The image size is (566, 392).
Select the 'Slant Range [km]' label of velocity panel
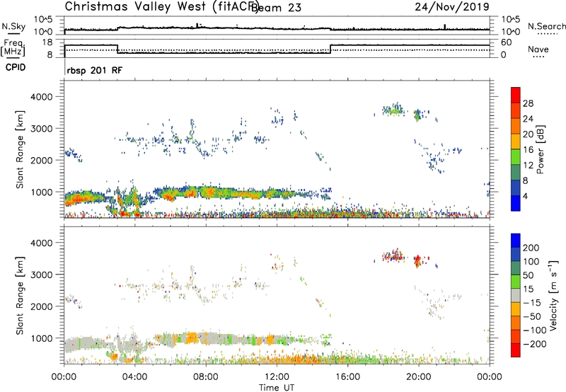pyautogui.click(x=20, y=296)
